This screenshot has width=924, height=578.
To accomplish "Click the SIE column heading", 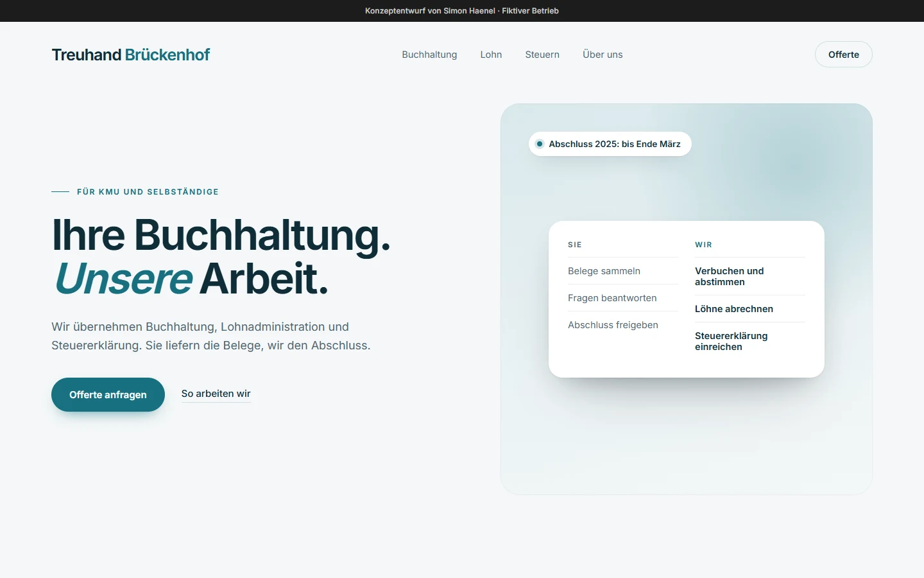I will tap(575, 245).
